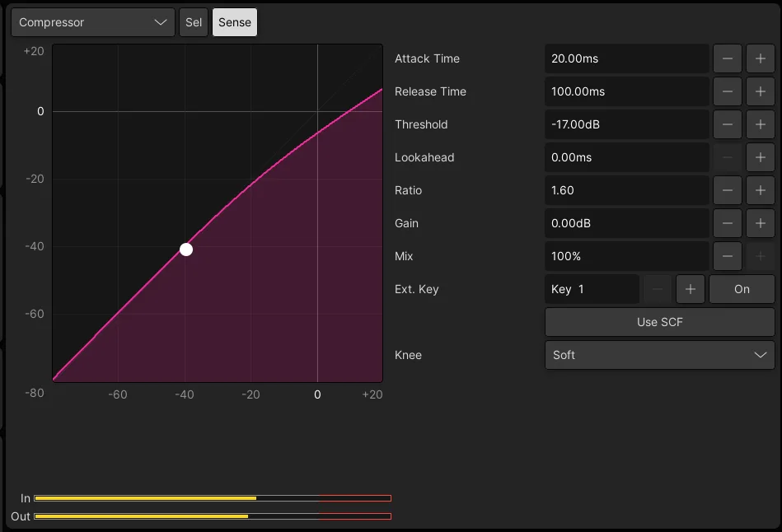
Task: Click the Sel button
Action: pos(194,22)
